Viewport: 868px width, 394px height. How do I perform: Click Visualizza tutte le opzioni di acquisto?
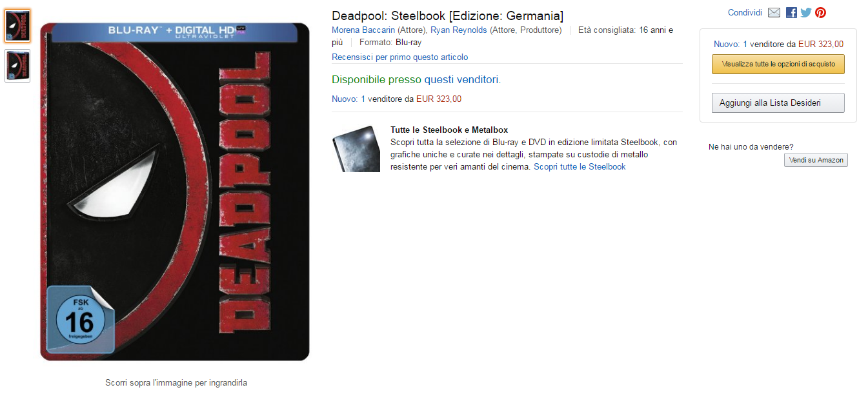coord(778,64)
